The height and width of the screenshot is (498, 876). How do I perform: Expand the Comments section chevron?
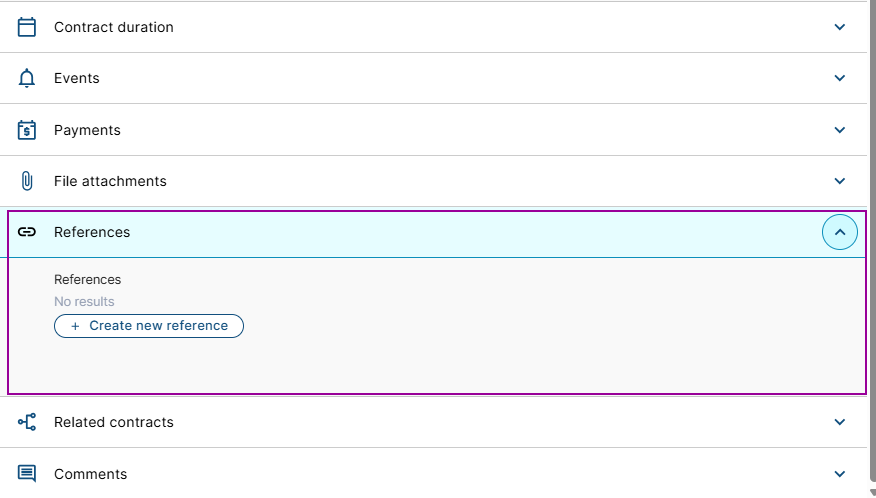840,474
